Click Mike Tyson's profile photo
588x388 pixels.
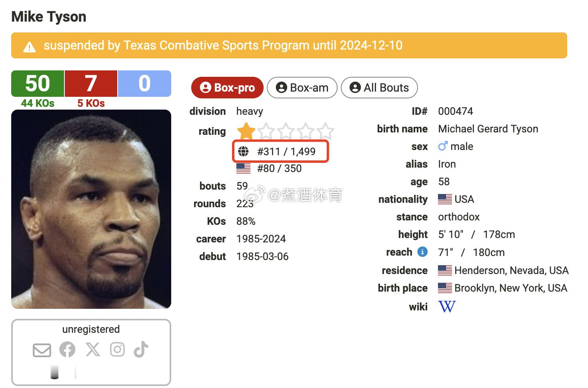pyautogui.click(x=91, y=209)
